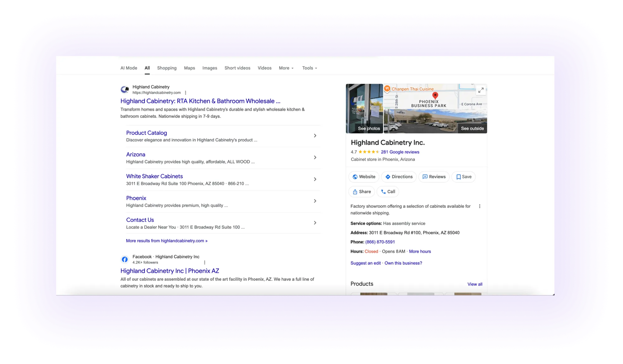The height and width of the screenshot is (364, 623).
Task: Select the Call icon
Action: click(x=383, y=192)
